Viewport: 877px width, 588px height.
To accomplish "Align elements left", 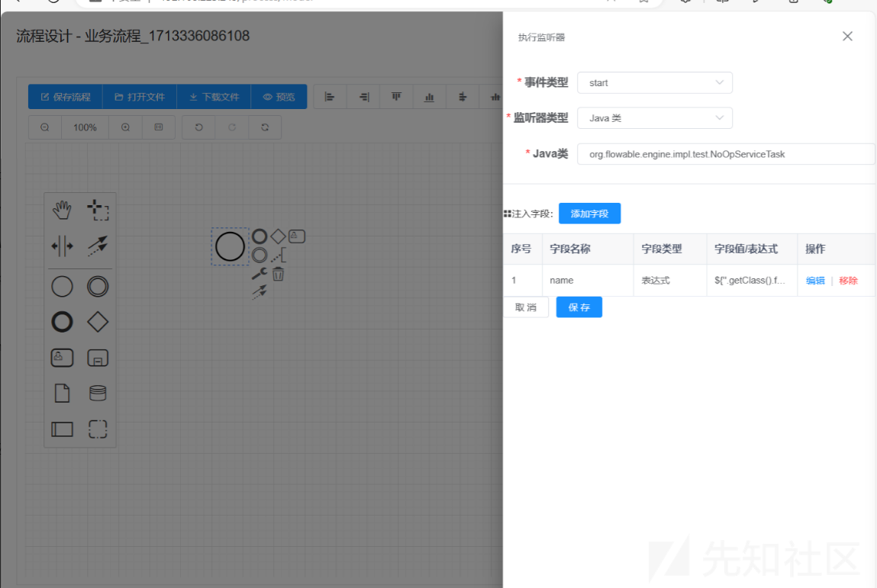I will coord(330,97).
